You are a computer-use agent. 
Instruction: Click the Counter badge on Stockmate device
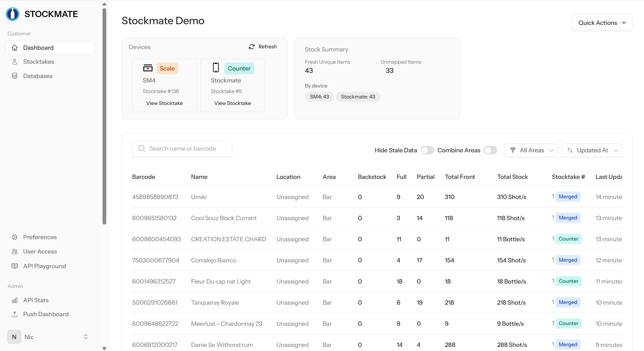click(239, 68)
